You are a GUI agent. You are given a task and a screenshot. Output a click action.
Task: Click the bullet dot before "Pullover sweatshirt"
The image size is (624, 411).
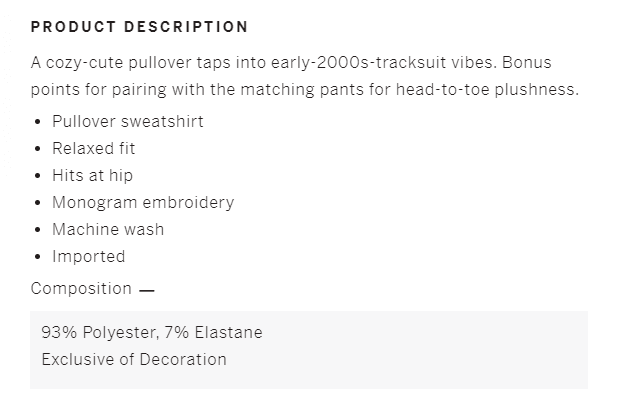pyautogui.click(x=38, y=123)
